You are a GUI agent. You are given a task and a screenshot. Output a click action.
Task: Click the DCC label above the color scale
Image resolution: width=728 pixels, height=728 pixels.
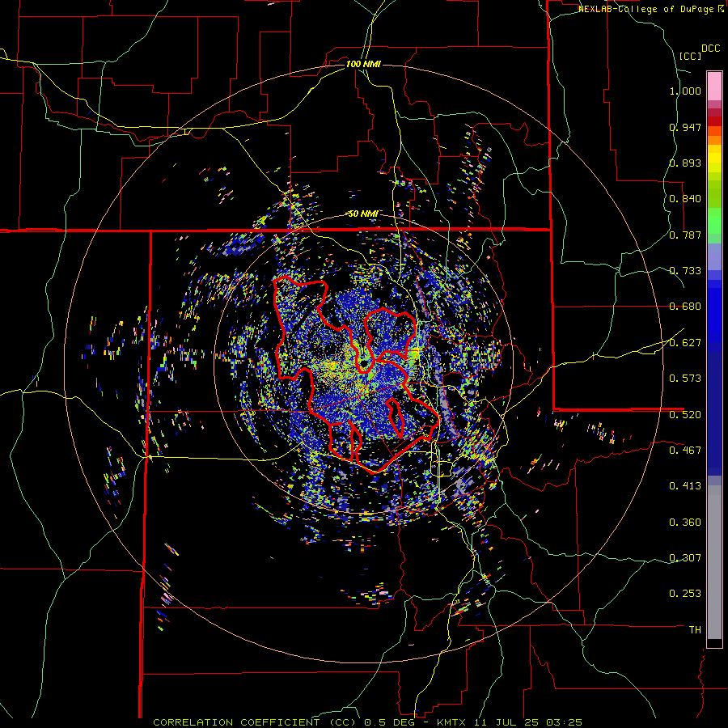(x=710, y=49)
